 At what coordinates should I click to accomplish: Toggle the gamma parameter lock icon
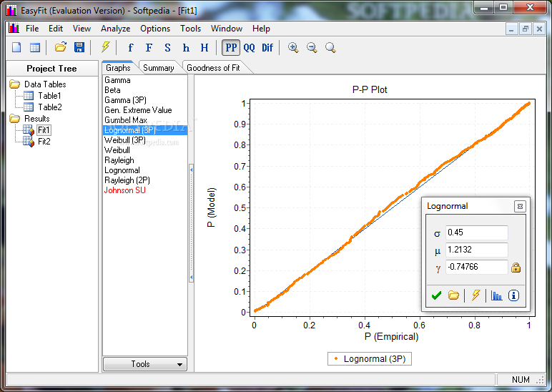point(516,268)
